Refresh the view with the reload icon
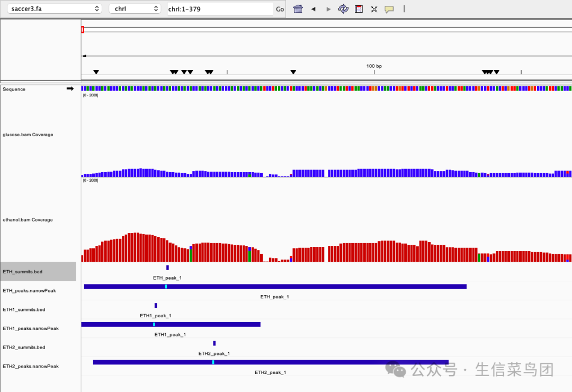The height and width of the screenshot is (392, 572). pyautogui.click(x=343, y=9)
